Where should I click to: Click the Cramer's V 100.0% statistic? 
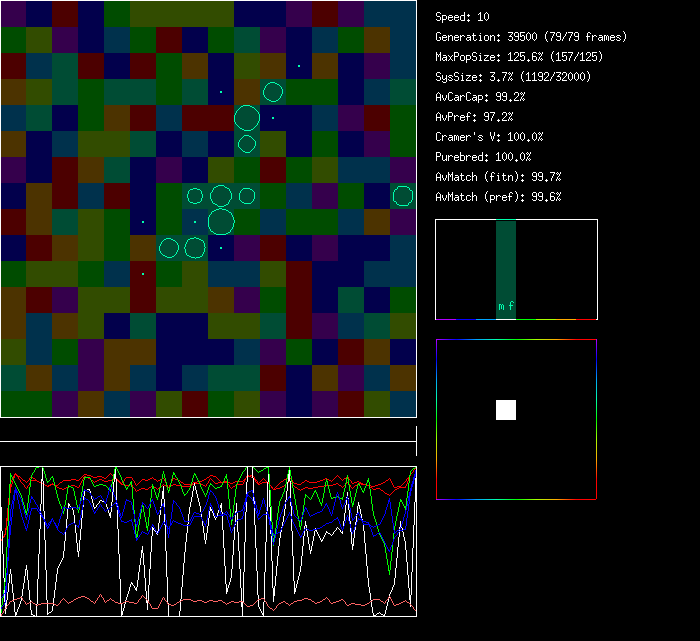[x=490, y=137]
